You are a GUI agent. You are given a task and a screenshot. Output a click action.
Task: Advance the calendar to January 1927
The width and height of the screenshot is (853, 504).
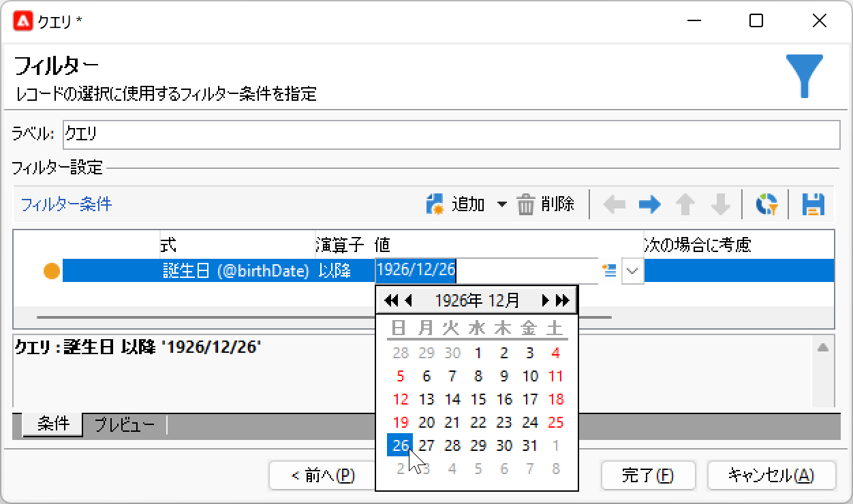[x=545, y=299]
